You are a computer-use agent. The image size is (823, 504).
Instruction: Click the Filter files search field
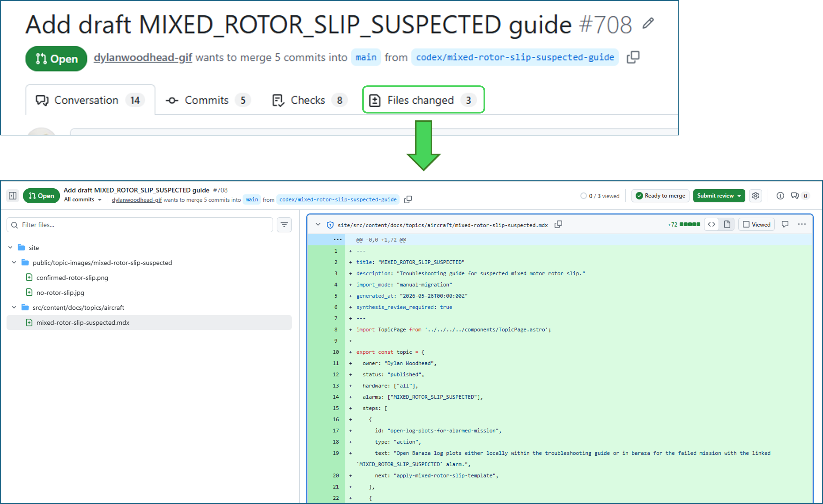coord(140,225)
